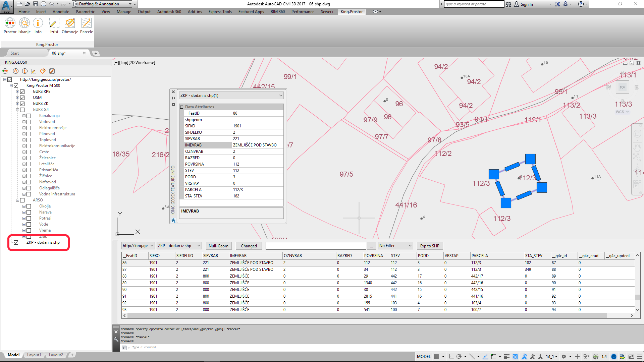Viewport: 644px width, 362px height.
Task: Save the drawing with quick access Save
Action: [36, 4]
